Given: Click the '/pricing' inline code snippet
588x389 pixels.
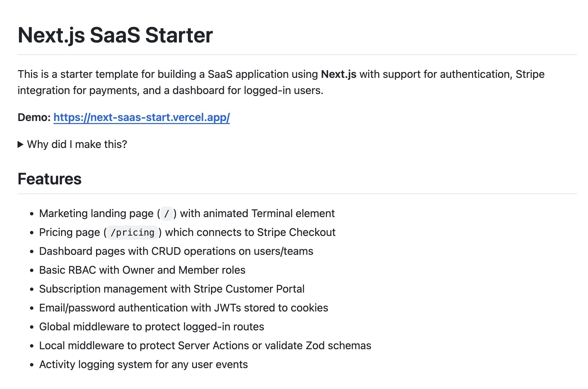Looking at the screenshot, I should pos(133,233).
